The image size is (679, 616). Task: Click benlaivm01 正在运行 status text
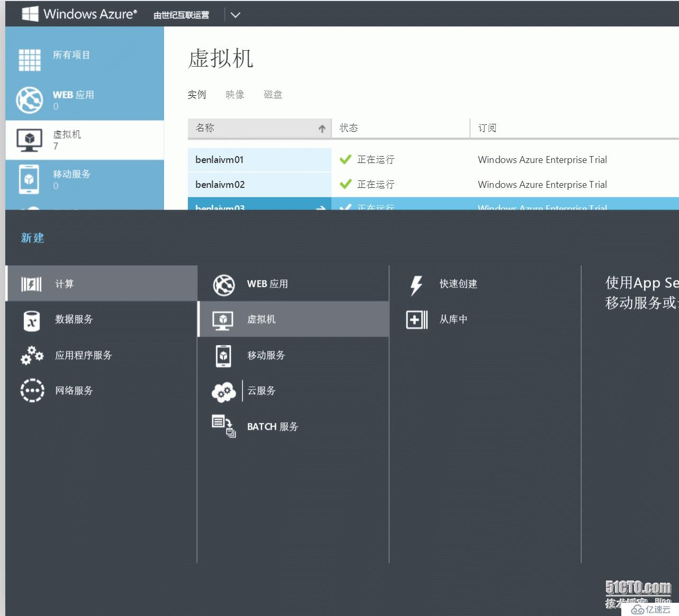click(376, 160)
